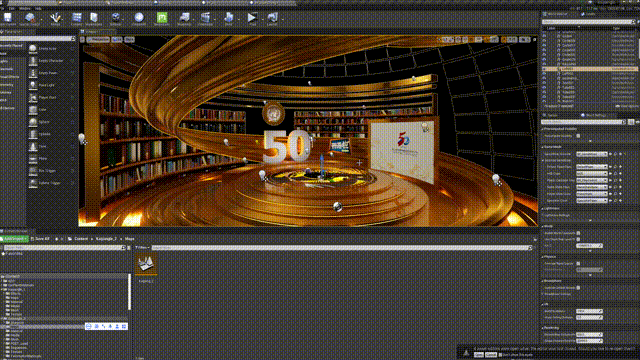The image size is (640, 360).
Task: Click the Maps breadcrumb folder
Action: pos(129,239)
